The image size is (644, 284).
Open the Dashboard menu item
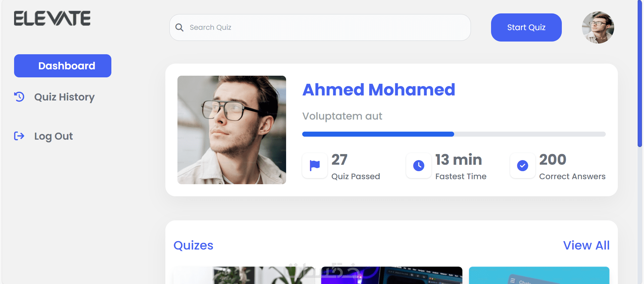coord(63,66)
